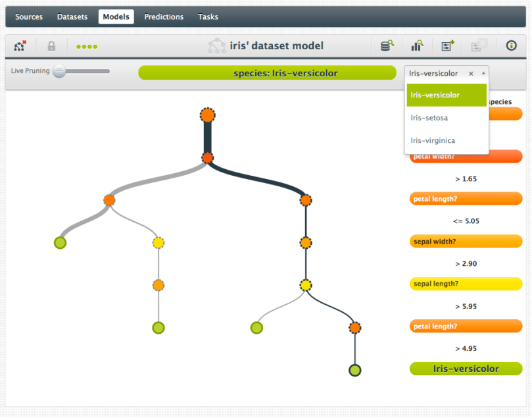Click the green Iris-versicolor result label
Screen dimensions: 532x418
click(466, 369)
